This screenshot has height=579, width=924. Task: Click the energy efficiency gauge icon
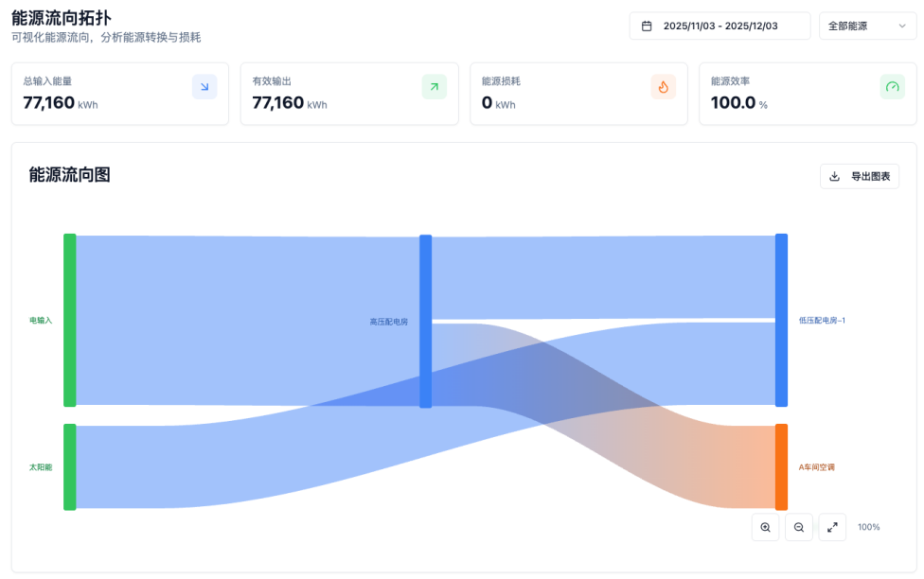[x=892, y=87]
